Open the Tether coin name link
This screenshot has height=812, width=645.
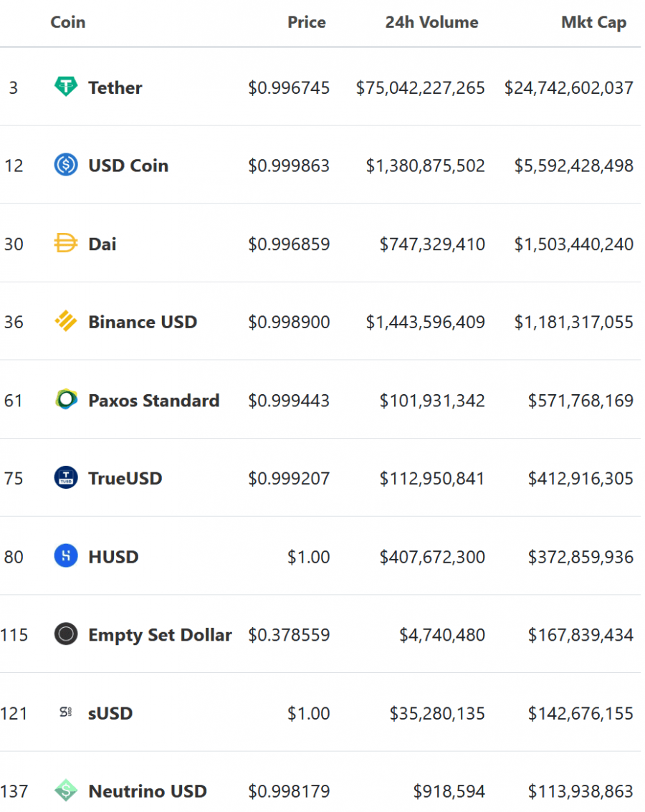pos(115,87)
